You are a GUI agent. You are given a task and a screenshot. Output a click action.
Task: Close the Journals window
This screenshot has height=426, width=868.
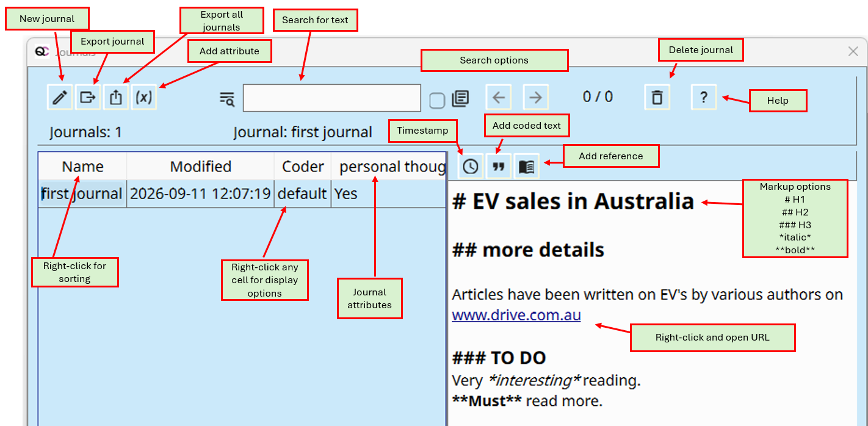[853, 51]
